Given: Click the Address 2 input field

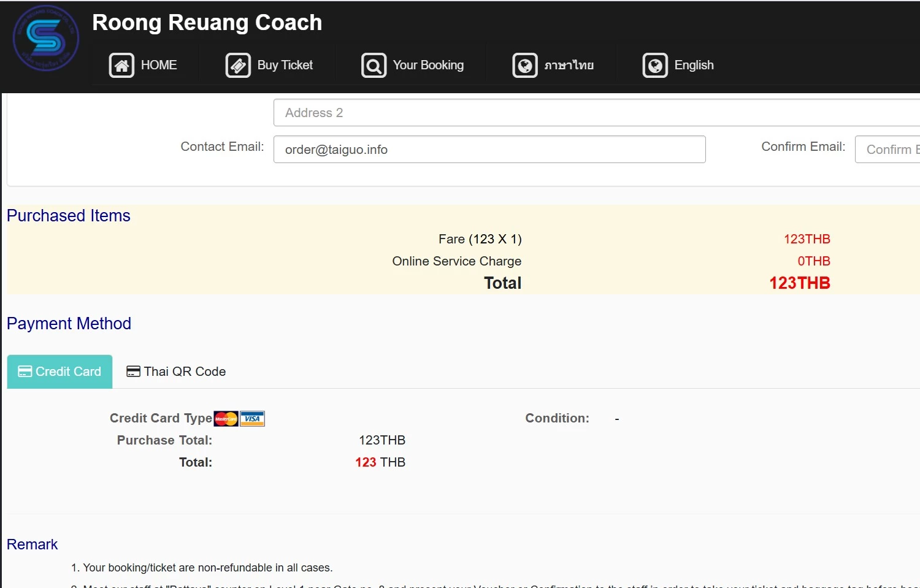Looking at the screenshot, I should pos(597,113).
